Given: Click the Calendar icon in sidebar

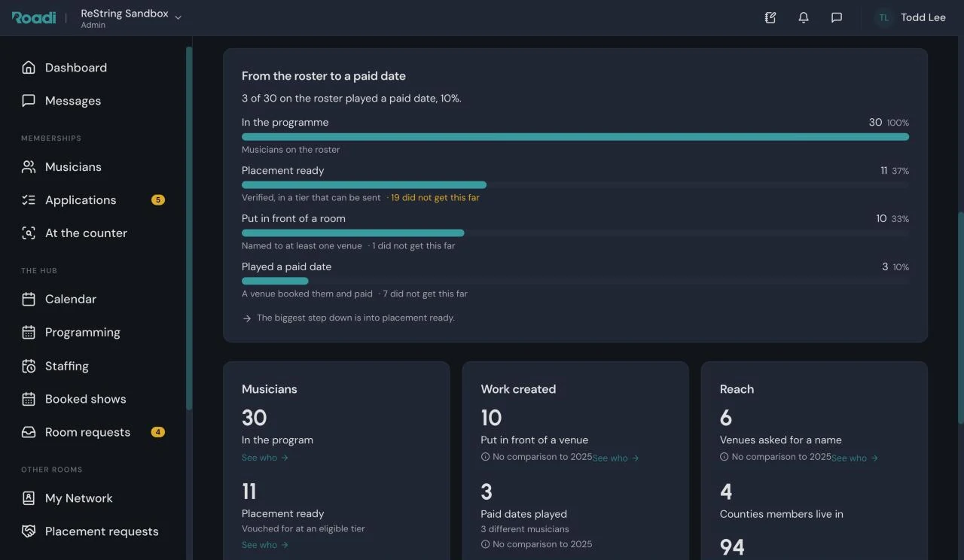Looking at the screenshot, I should 29,300.
